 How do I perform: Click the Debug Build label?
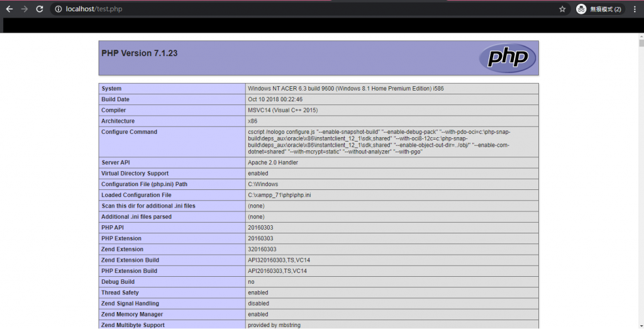pyautogui.click(x=118, y=282)
